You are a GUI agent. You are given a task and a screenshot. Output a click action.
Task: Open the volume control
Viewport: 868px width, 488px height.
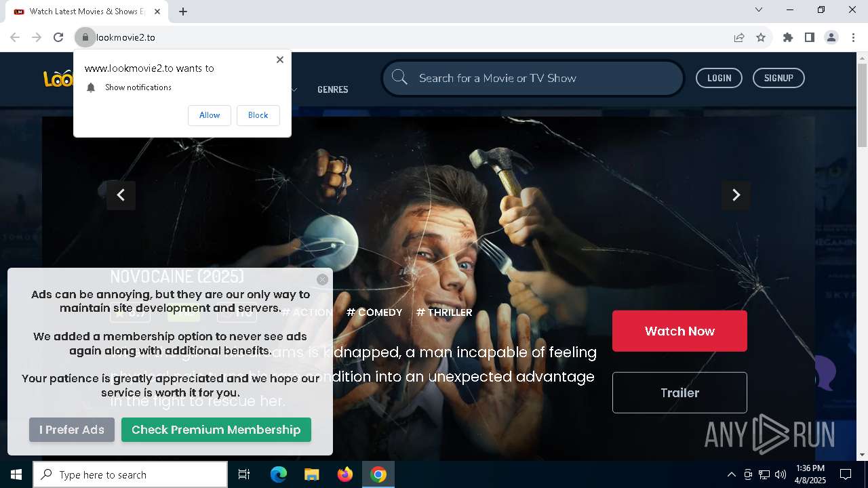(x=781, y=474)
